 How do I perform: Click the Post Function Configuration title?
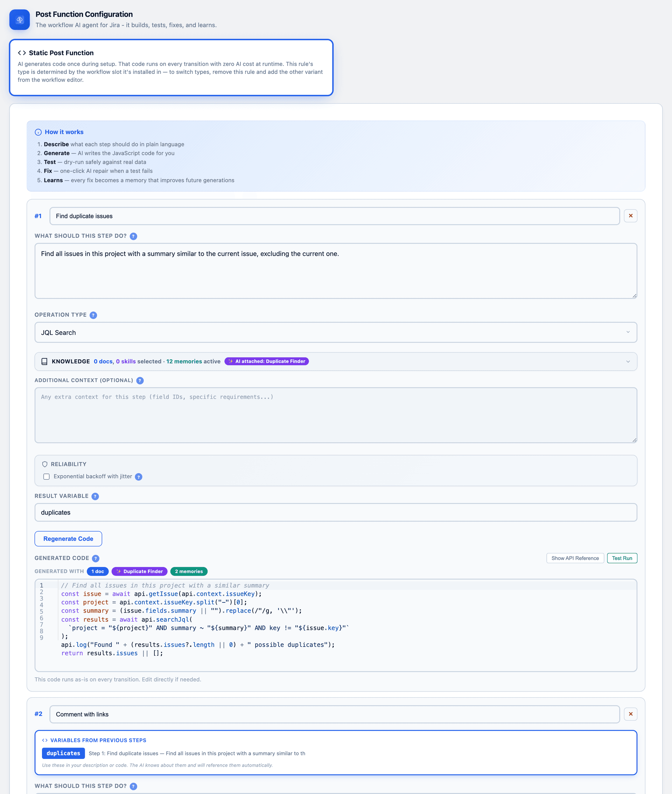pos(84,14)
